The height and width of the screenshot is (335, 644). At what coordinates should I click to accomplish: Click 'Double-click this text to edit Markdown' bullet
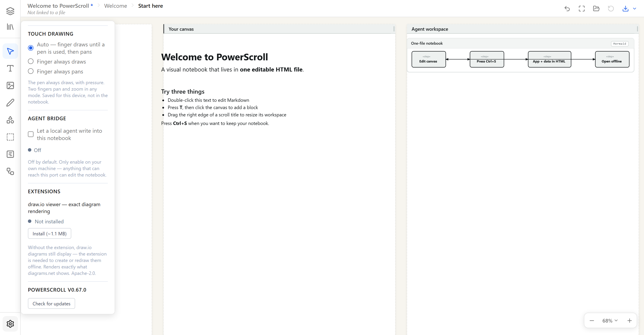[x=208, y=100]
